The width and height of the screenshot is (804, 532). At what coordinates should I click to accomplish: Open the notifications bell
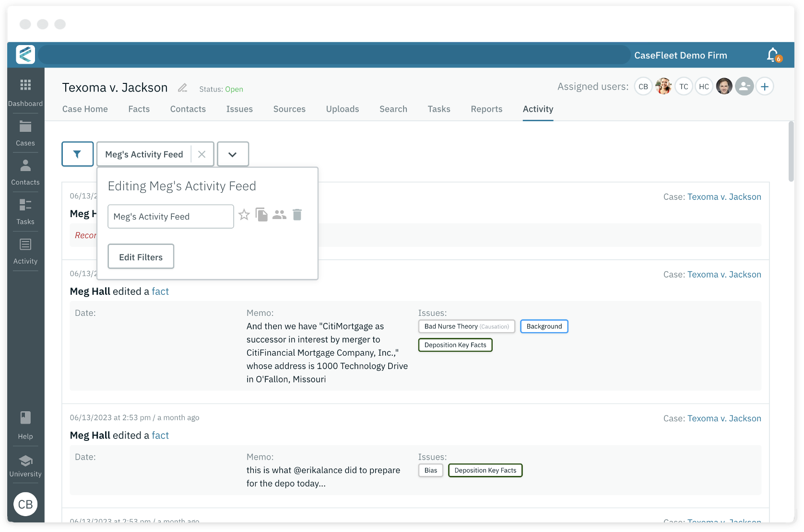pos(771,55)
